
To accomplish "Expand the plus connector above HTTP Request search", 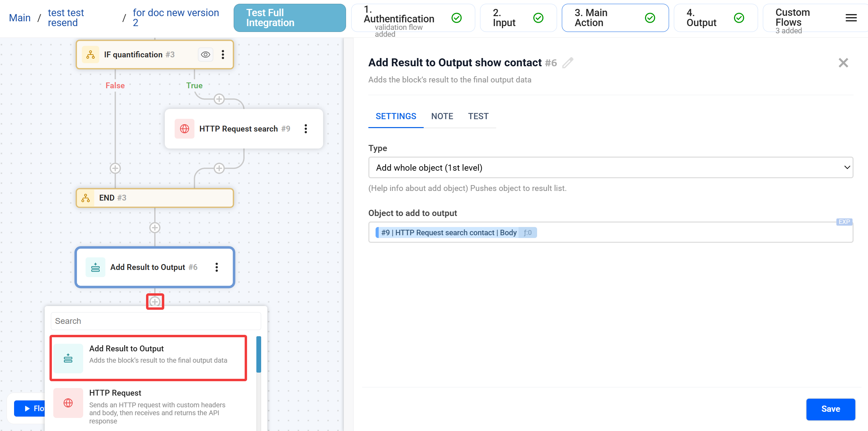I will (x=219, y=99).
